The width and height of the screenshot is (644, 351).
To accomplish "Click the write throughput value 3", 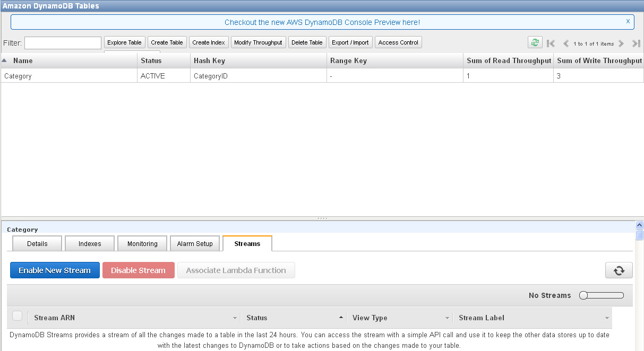I will click(x=559, y=76).
